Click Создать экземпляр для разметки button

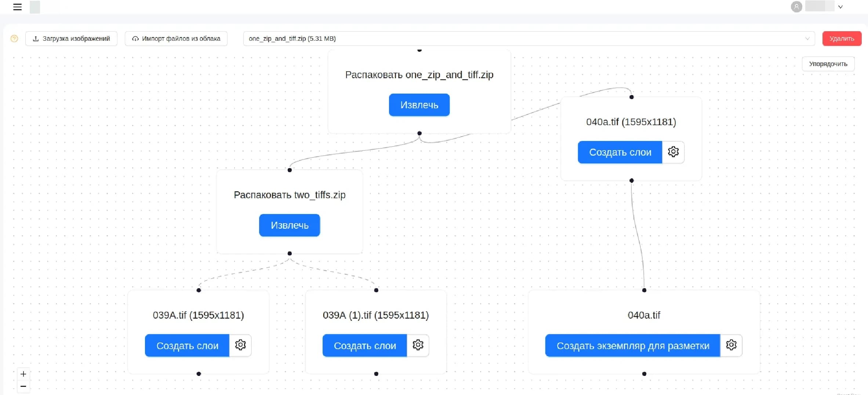(x=632, y=345)
